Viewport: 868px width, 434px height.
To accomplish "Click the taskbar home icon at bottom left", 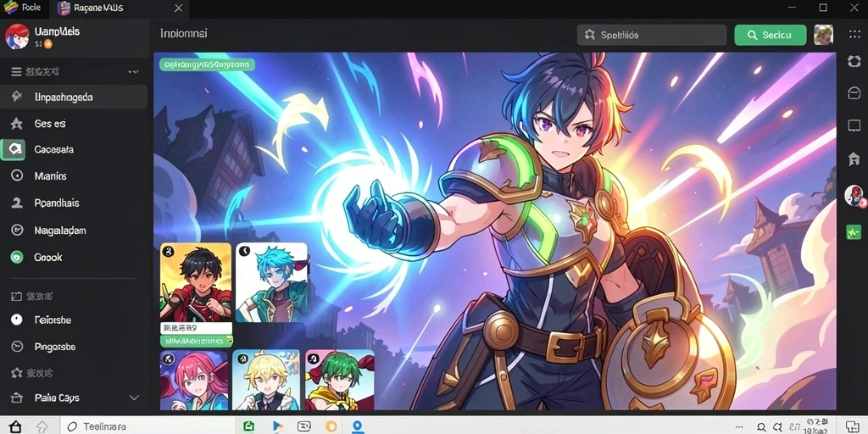I will (15, 426).
